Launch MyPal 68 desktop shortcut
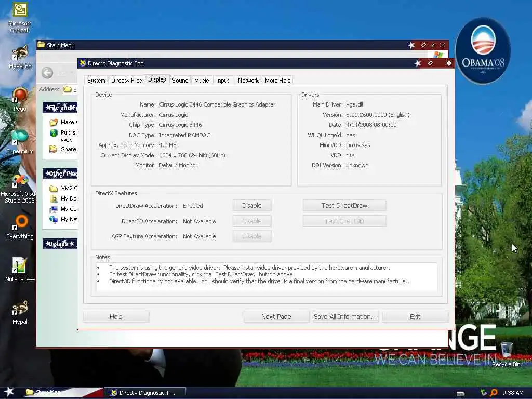This screenshot has height=399, width=532. tap(20, 57)
